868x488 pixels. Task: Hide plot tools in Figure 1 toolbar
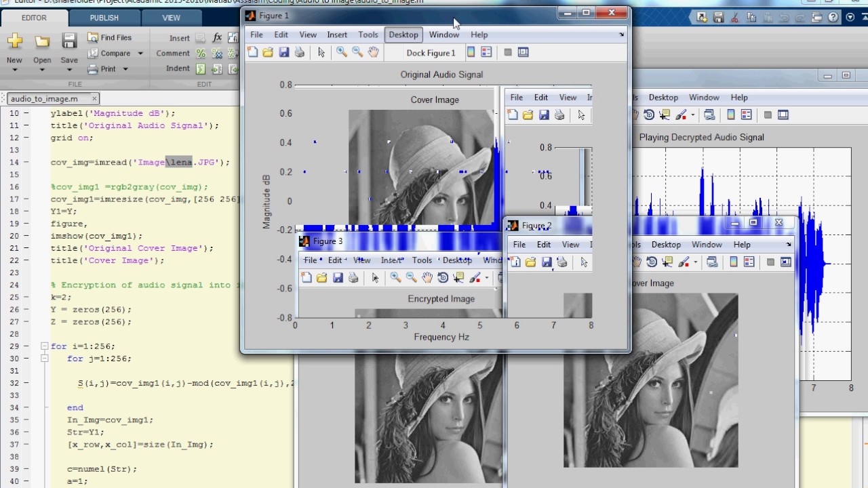coord(507,52)
